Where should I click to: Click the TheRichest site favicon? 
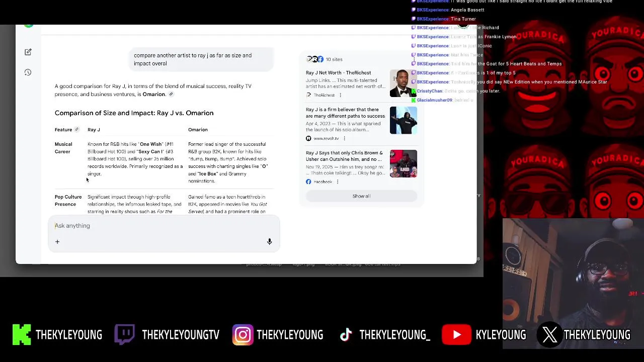pyautogui.click(x=308, y=95)
